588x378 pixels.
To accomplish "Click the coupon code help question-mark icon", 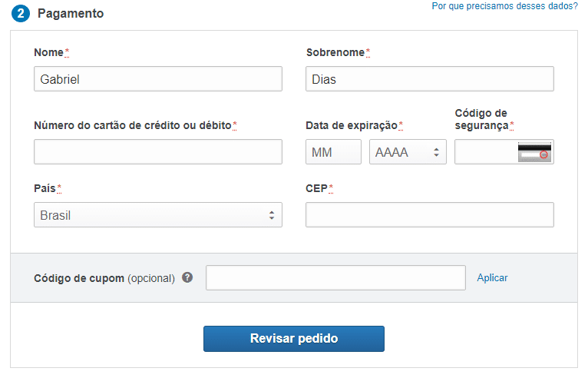I will pos(187,277).
